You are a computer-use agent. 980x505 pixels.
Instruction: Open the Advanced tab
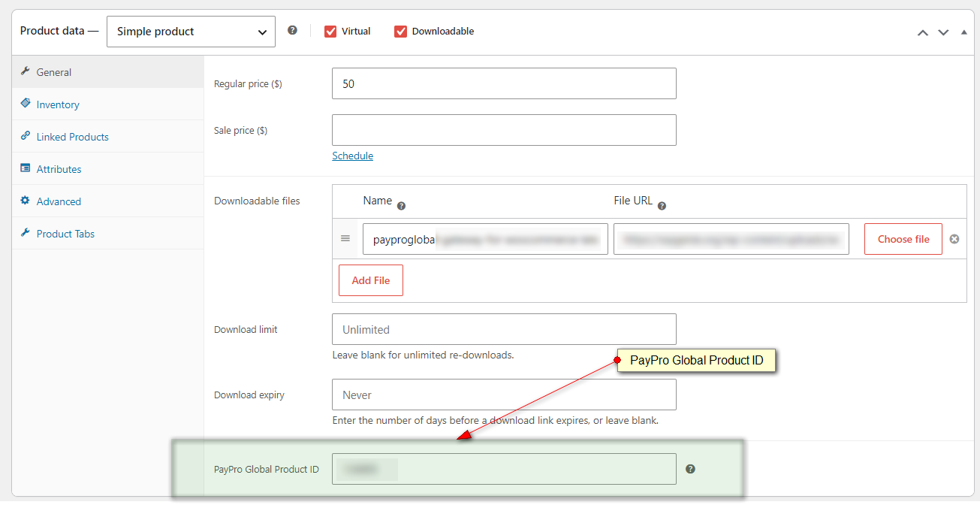(108, 201)
